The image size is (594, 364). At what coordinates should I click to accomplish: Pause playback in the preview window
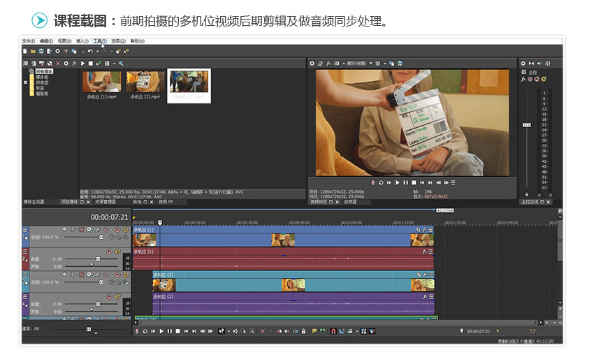[x=406, y=182]
